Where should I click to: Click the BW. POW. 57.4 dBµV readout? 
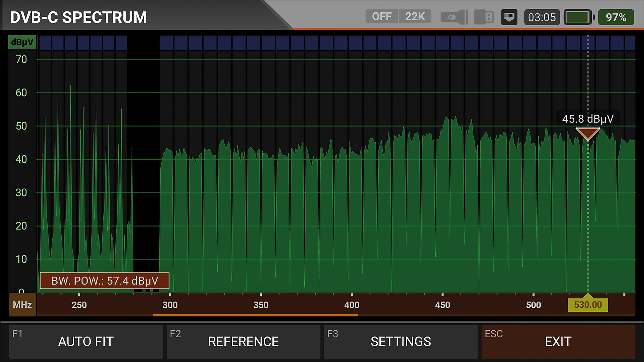[x=104, y=281]
